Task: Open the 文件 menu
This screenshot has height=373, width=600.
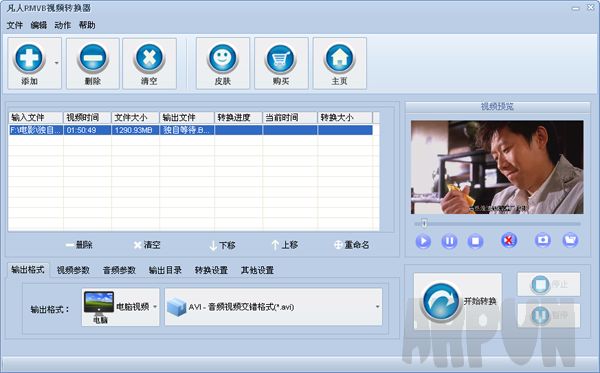Action: (x=15, y=25)
